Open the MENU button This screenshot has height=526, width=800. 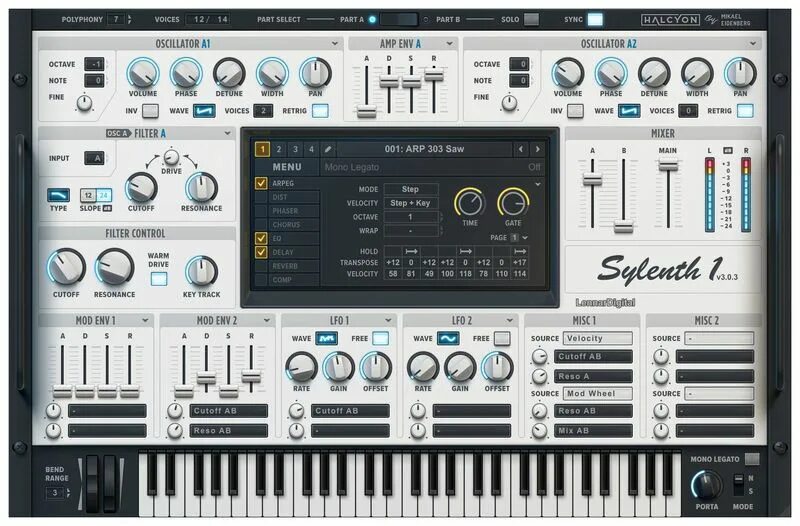coord(287,167)
